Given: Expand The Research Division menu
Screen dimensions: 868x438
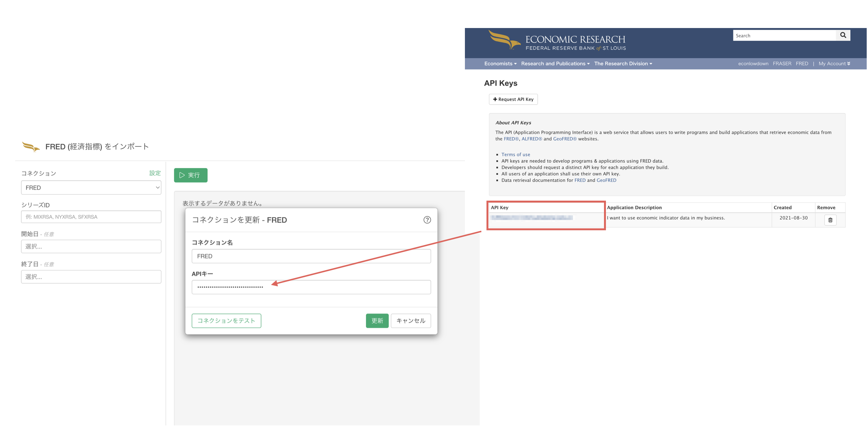Looking at the screenshot, I should coord(623,63).
